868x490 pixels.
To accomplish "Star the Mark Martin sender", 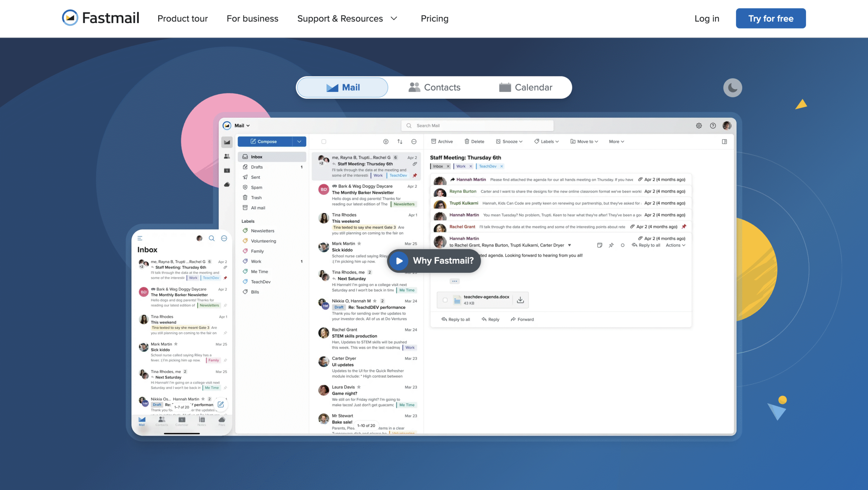I will click(x=359, y=243).
